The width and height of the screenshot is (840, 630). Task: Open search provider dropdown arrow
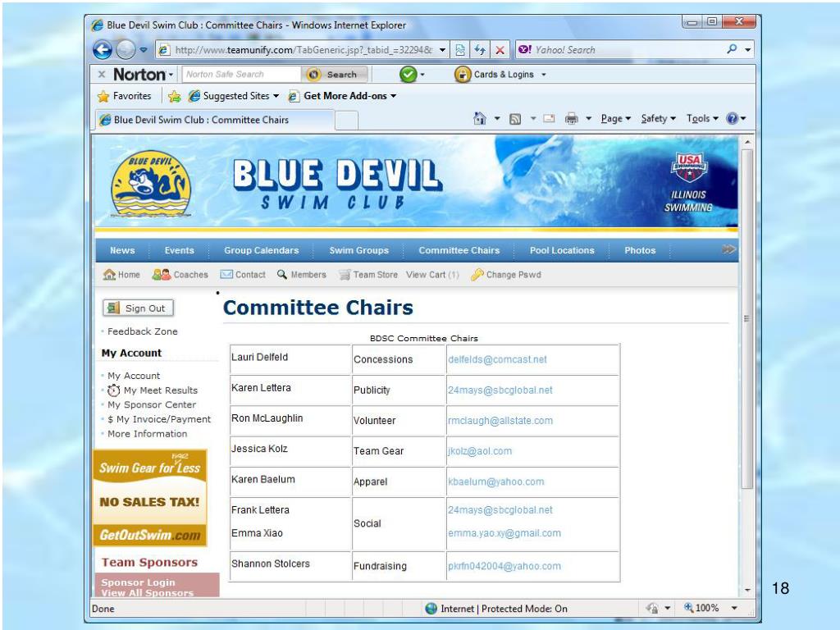coord(748,50)
